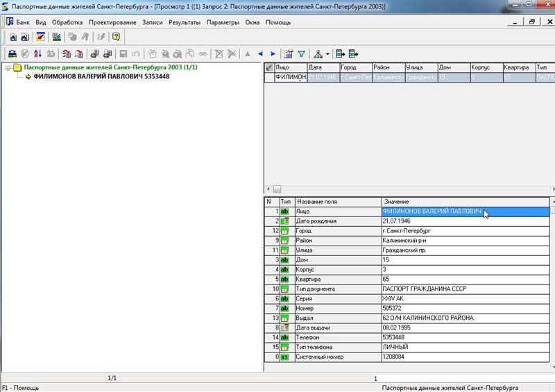Viewport: 555px width, 392px height.
Task: Open the Обработка menu
Action: [x=67, y=22]
